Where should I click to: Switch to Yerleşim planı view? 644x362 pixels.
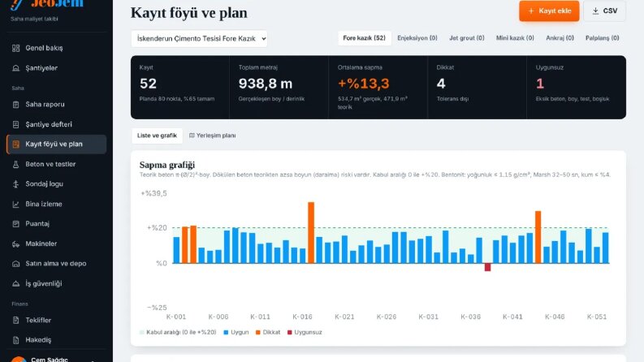[212, 136]
